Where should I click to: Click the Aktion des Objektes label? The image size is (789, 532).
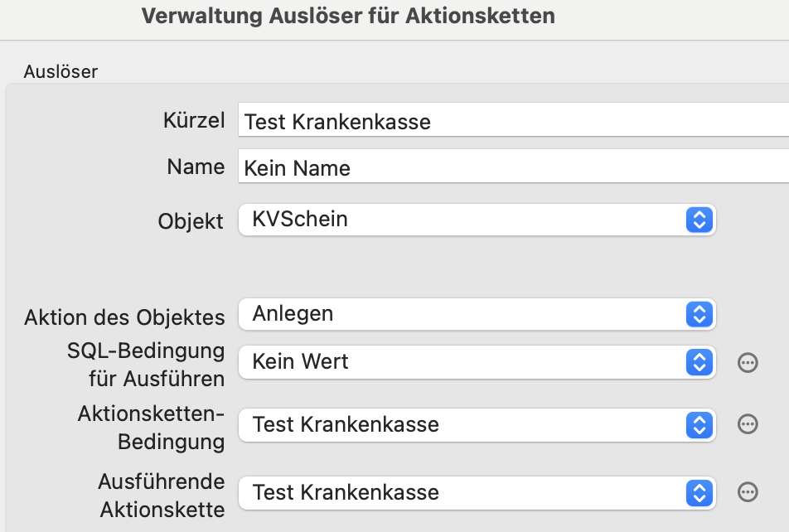(124, 318)
